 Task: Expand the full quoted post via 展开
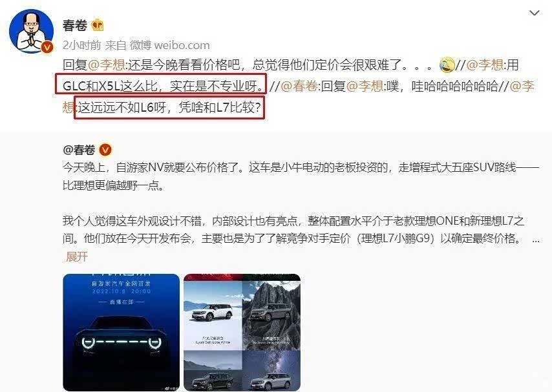(76, 256)
